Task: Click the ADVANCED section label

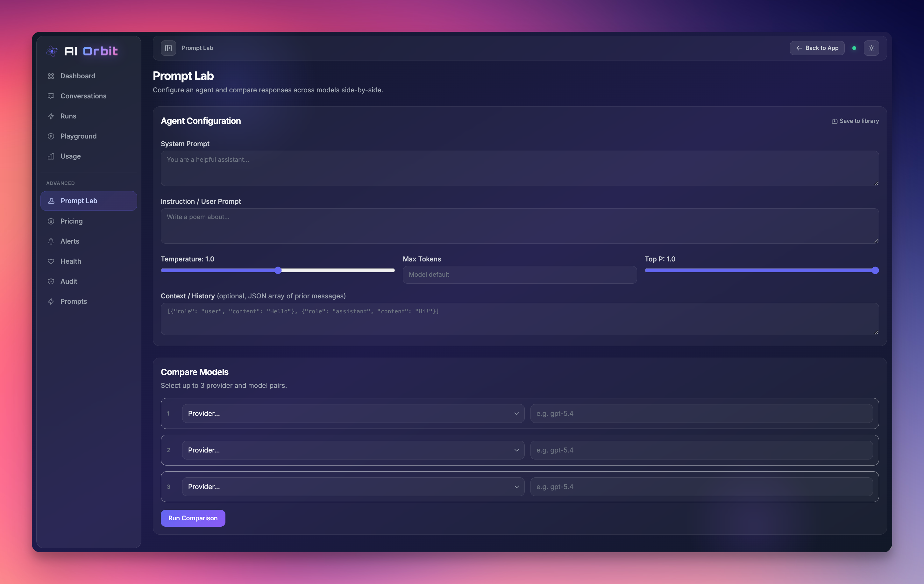Action: (x=60, y=183)
